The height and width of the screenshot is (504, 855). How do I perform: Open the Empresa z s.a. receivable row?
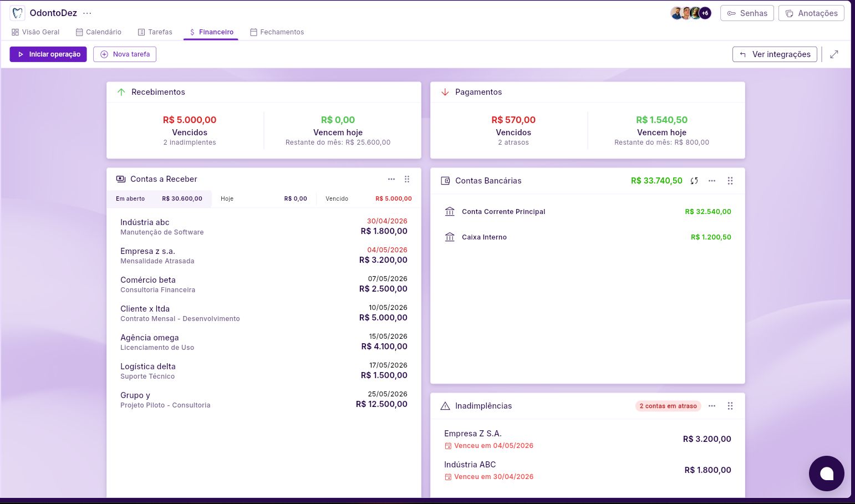[264, 256]
